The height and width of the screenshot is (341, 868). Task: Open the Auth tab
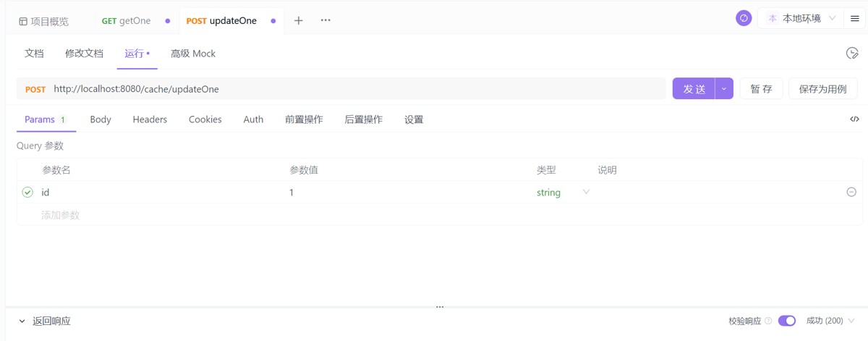[253, 119]
